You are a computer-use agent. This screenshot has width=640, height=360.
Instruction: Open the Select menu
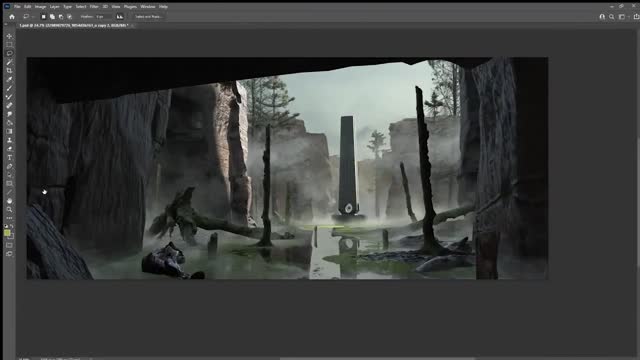pos(81,7)
